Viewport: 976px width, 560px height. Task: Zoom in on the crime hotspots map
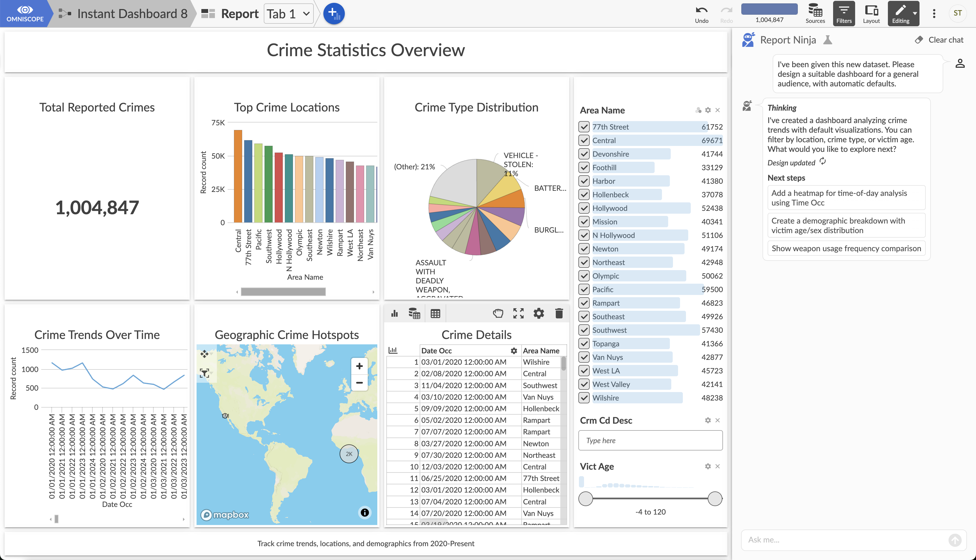(x=359, y=366)
